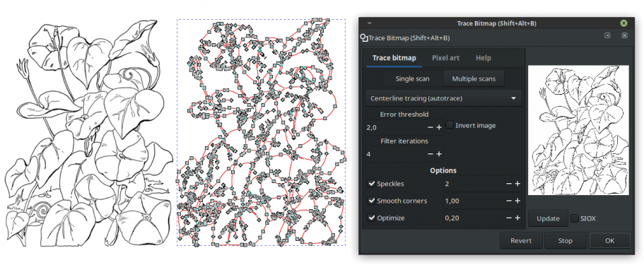Close the Trace Bitmap docked panel
The height and width of the screenshot is (265, 644).
(624, 36)
